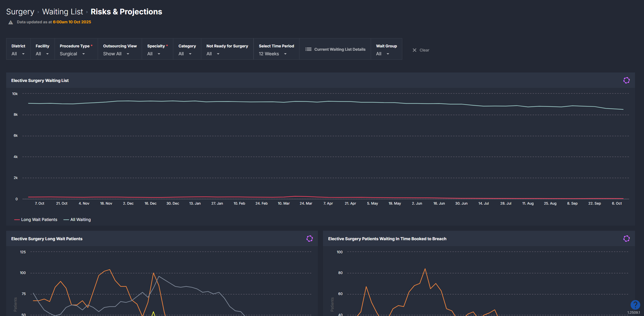Viewport: 644px width, 316px height.
Task: Navigate to Surgery breadcrumb
Action: 20,12
